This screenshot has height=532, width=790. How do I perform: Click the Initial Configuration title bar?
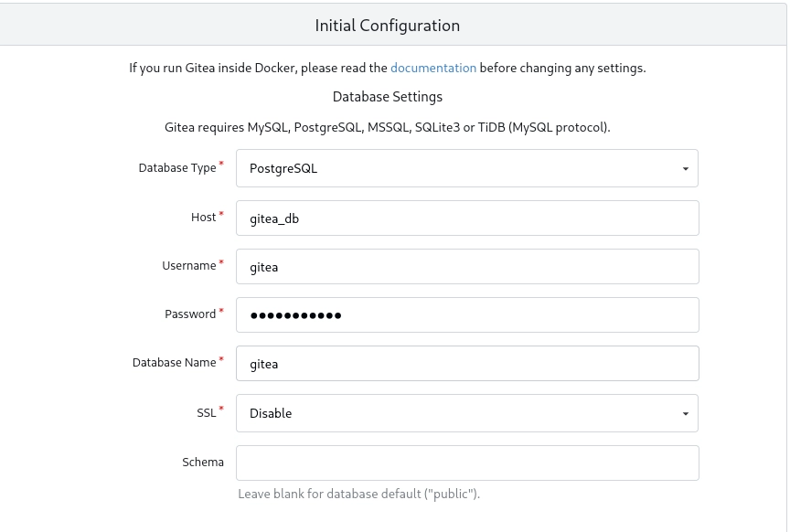387,25
